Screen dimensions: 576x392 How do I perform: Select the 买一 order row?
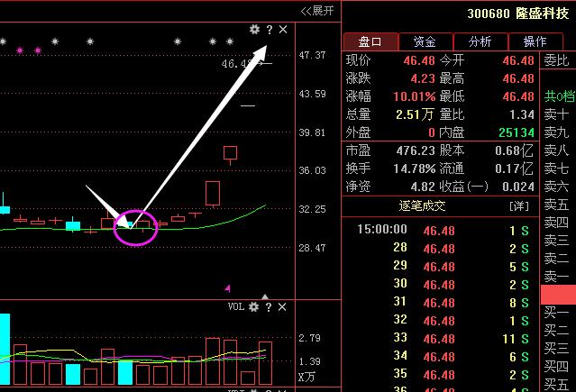pyautogui.click(x=556, y=313)
